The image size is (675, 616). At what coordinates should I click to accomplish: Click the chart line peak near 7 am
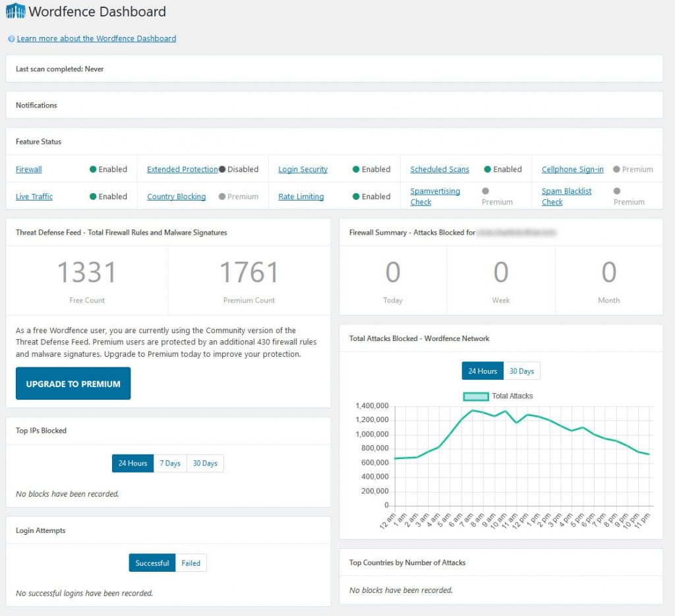pyautogui.click(x=473, y=410)
